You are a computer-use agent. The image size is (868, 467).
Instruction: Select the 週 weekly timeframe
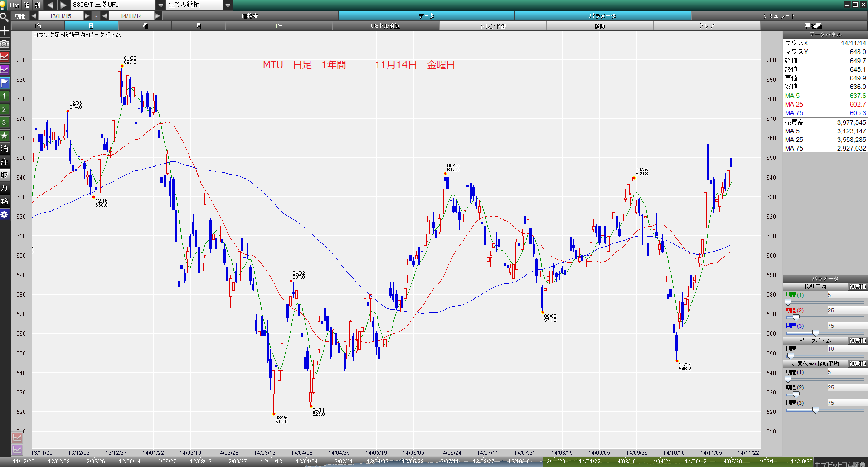point(145,26)
